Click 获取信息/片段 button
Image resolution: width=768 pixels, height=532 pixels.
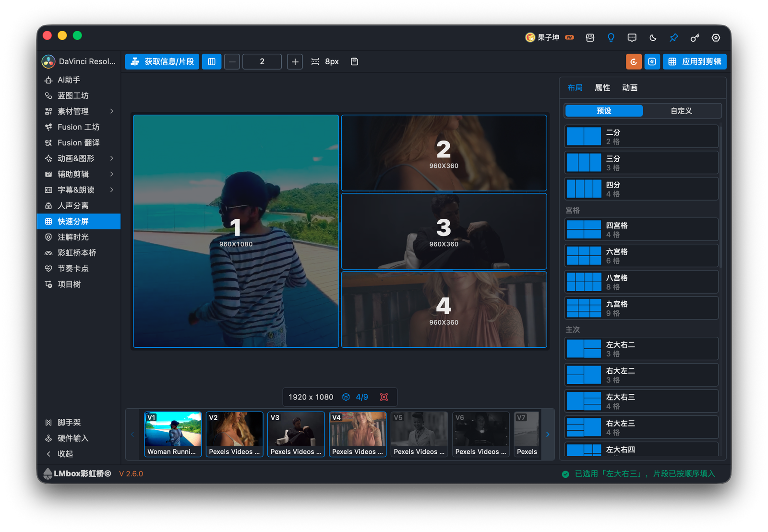coord(162,61)
